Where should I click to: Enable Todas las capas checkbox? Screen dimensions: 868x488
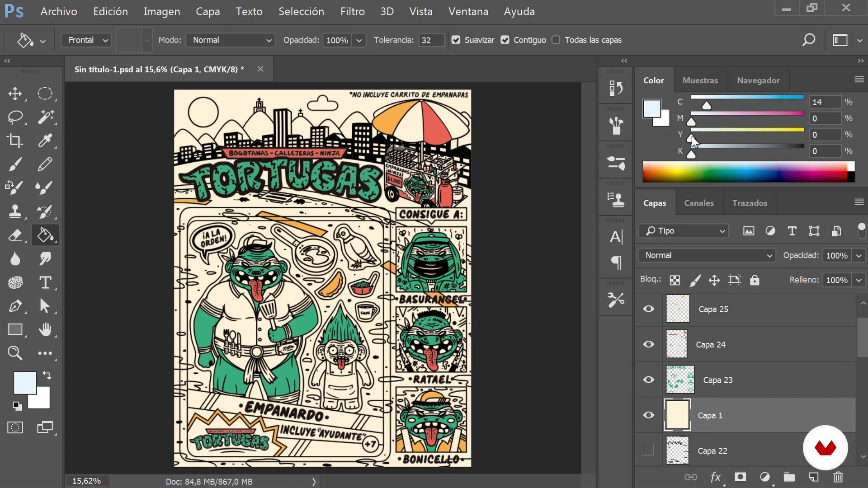[556, 40]
